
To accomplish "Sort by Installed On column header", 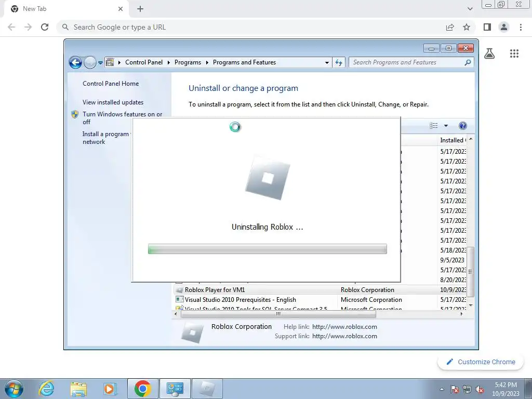I will (453, 140).
